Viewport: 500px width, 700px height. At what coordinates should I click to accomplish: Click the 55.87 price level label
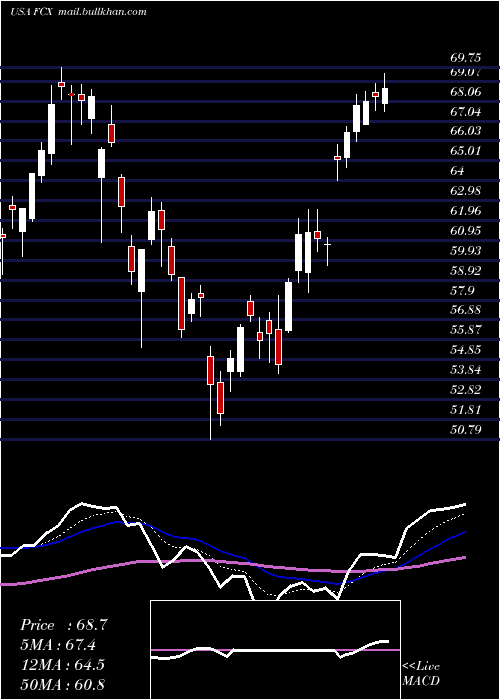[465, 330]
